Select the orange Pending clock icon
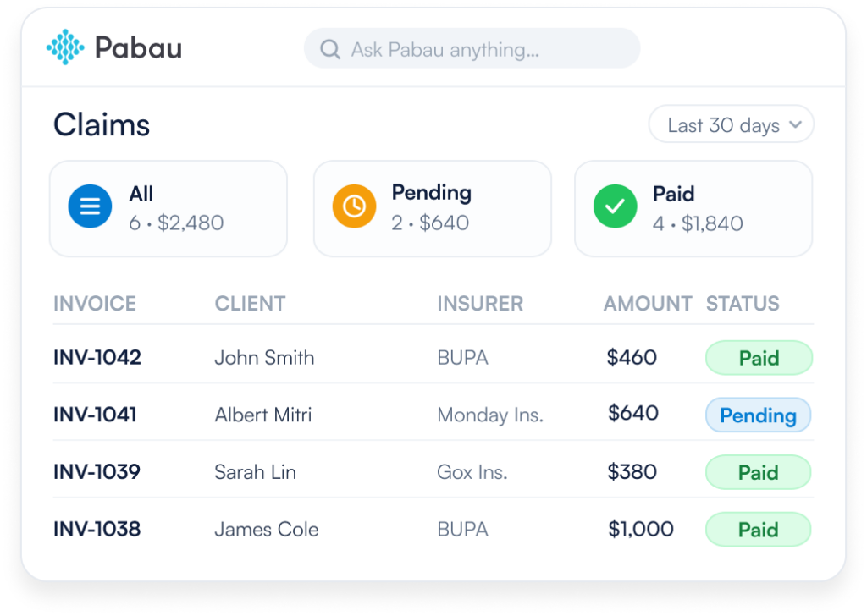The image size is (867, 616). (x=355, y=206)
